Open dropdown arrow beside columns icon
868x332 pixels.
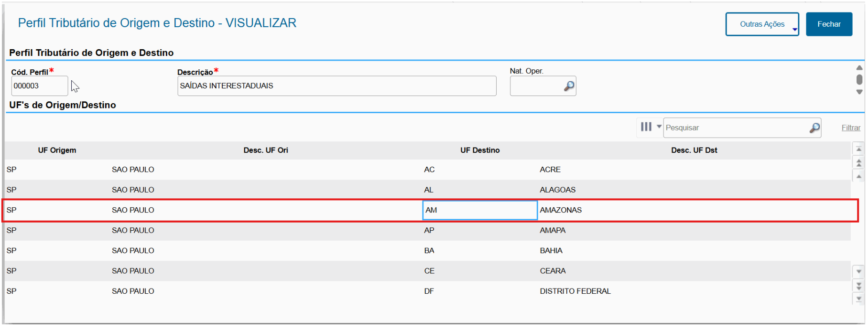[x=659, y=127]
